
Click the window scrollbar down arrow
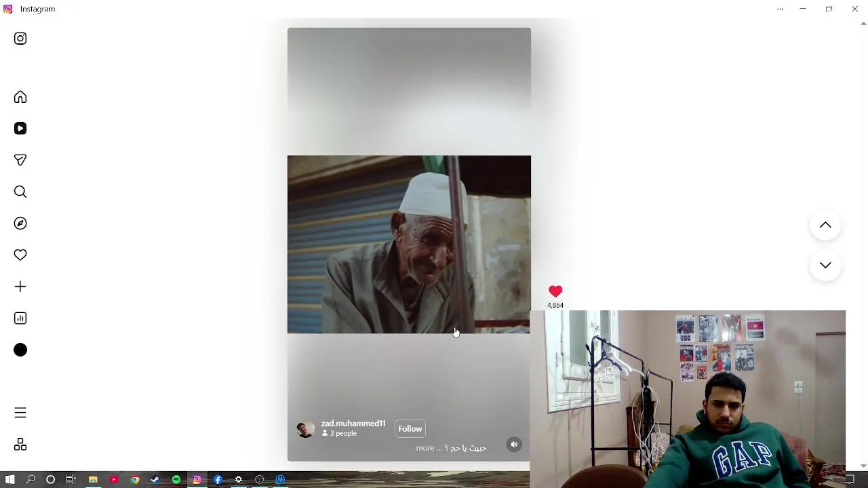(863, 466)
